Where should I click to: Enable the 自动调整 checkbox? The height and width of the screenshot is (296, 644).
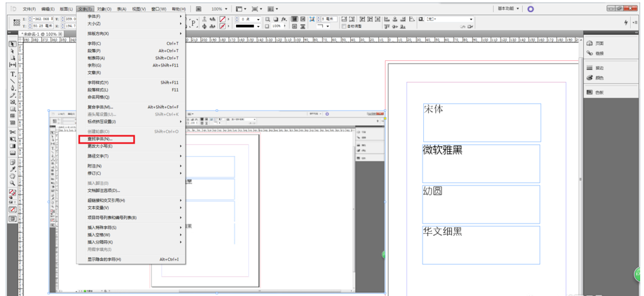point(343,27)
